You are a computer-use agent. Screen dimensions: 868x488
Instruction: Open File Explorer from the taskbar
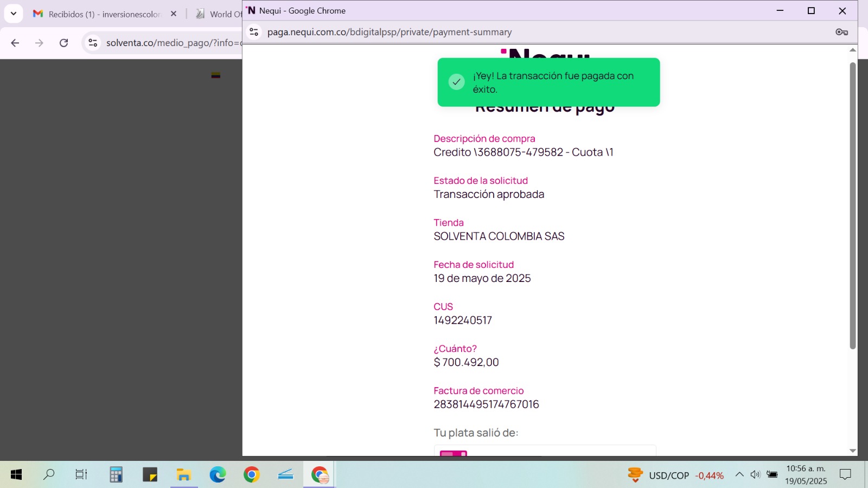184,475
